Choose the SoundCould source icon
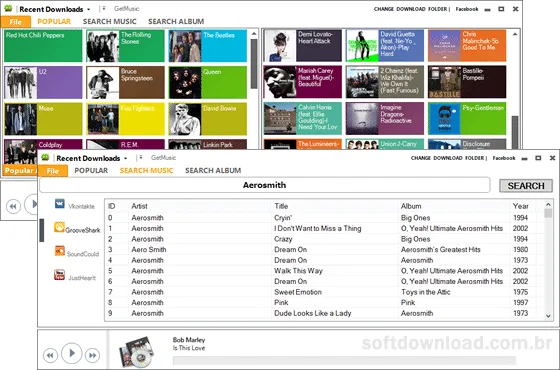 (60, 251)
